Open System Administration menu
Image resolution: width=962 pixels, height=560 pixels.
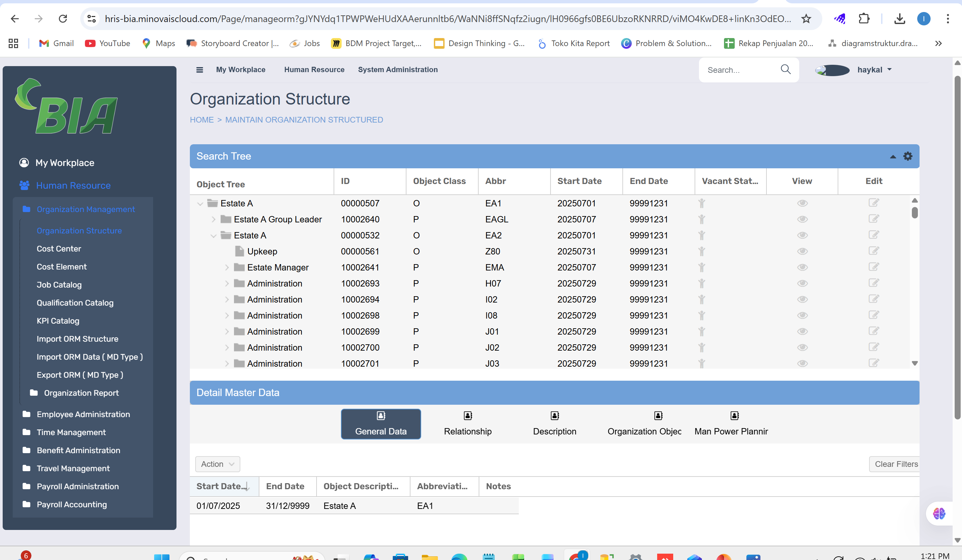tap(397, 70)
